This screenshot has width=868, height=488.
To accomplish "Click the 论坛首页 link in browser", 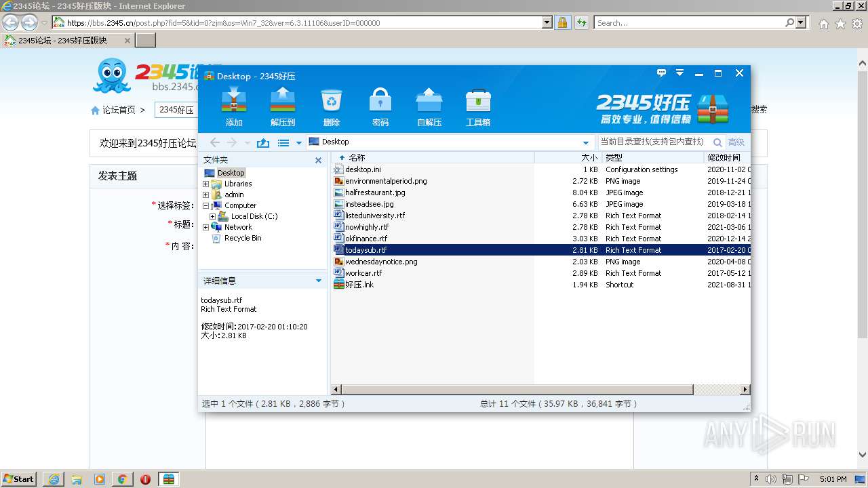I will pos(119,110).
